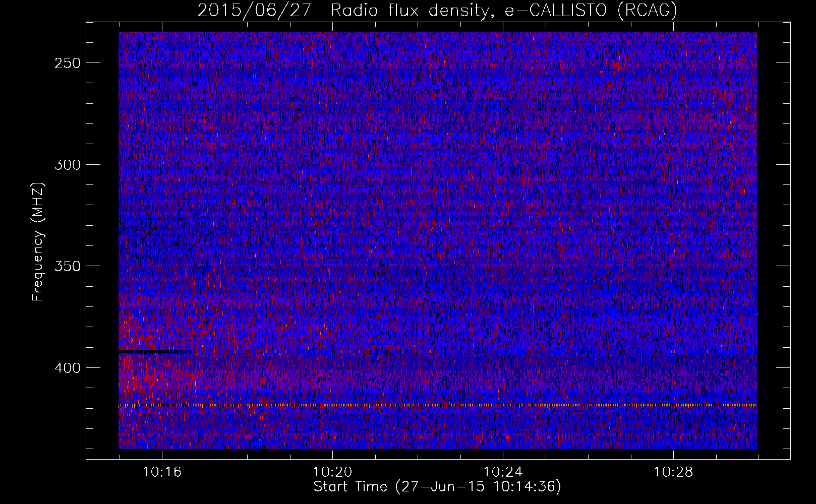Click the 250 frequency tick label
The height and width of the screenshot is (504, 816).
[x=68, y=63]
